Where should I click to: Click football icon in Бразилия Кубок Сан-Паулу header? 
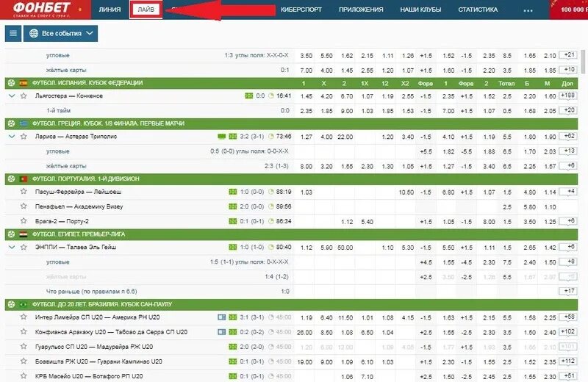pos(11,304)
